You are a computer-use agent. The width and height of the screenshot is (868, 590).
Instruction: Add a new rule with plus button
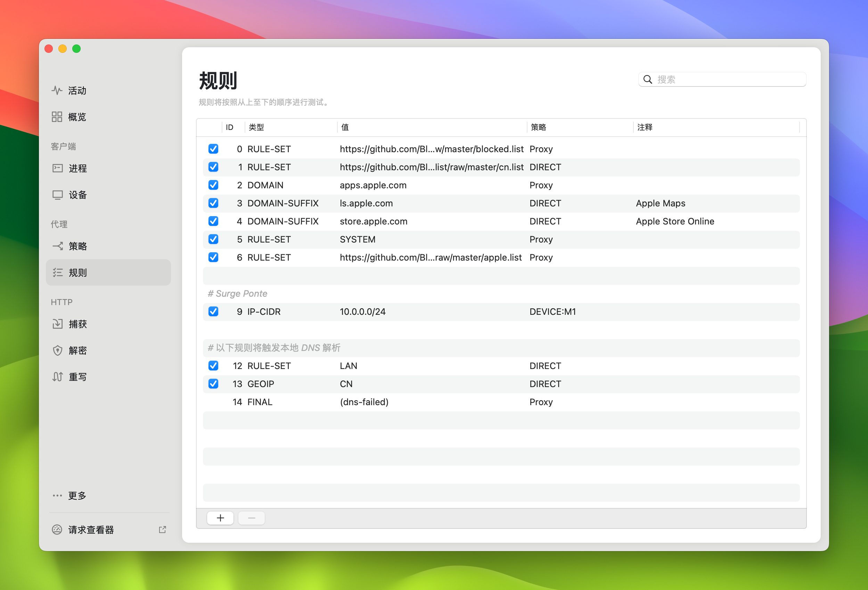point(220,518)
